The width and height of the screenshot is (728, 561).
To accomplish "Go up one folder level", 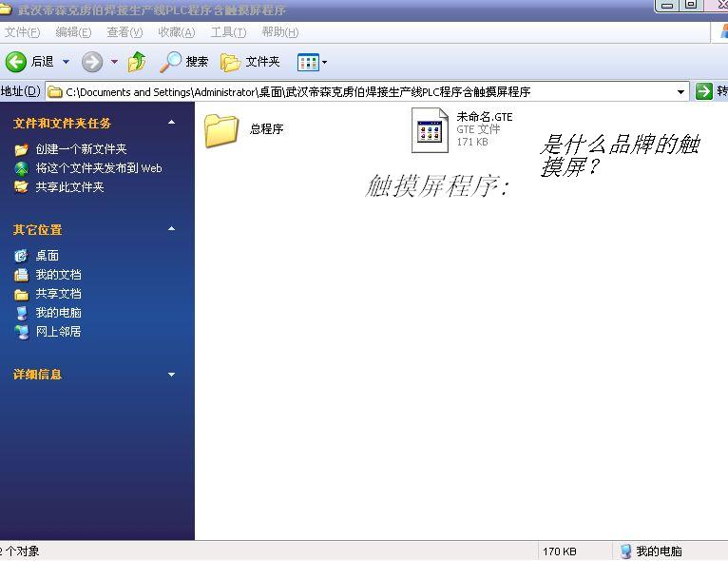I will click(137, 62).
